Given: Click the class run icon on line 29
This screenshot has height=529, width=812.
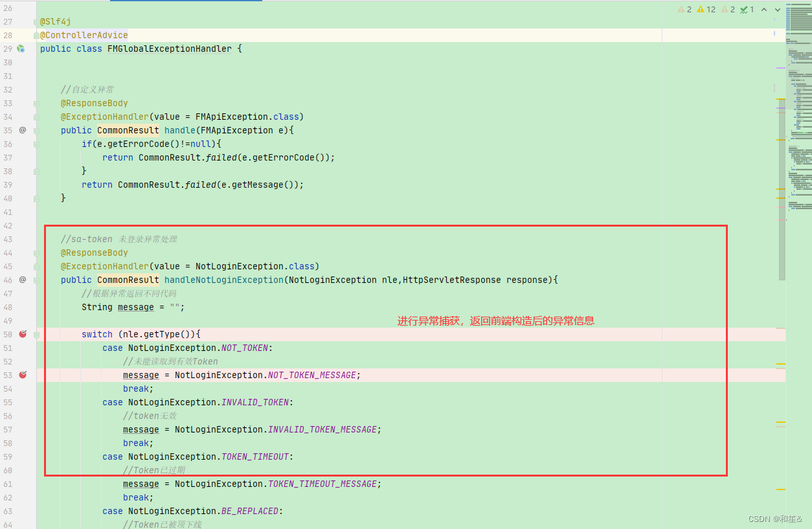Looking at the screenshot, I should point(20,48).
